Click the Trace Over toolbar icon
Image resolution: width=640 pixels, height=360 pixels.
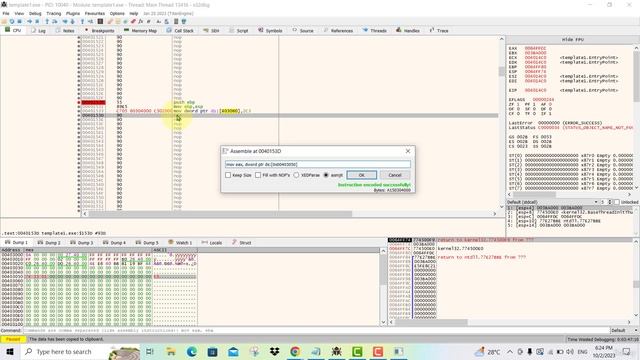[x=72, y=21]
